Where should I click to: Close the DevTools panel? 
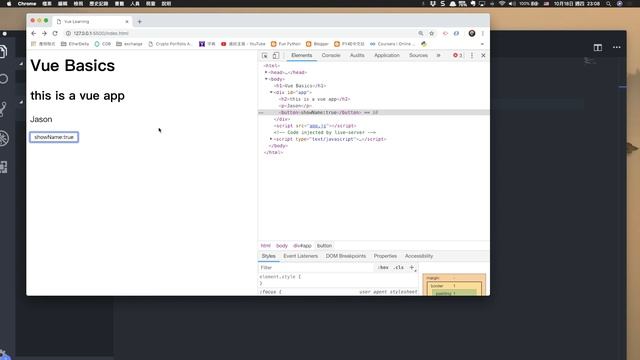(x=483, y=56)
